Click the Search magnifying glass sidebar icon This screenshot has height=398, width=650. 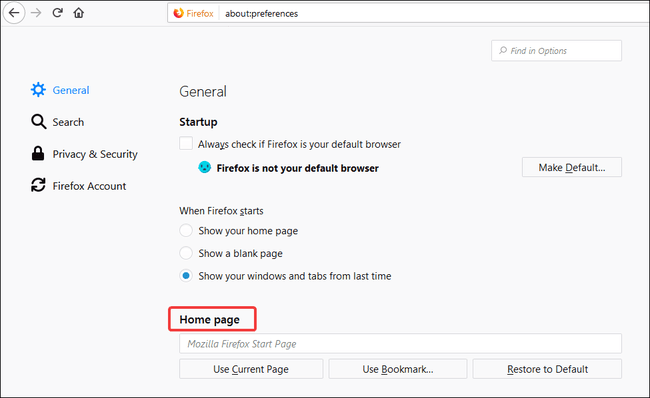pos(39,121)
